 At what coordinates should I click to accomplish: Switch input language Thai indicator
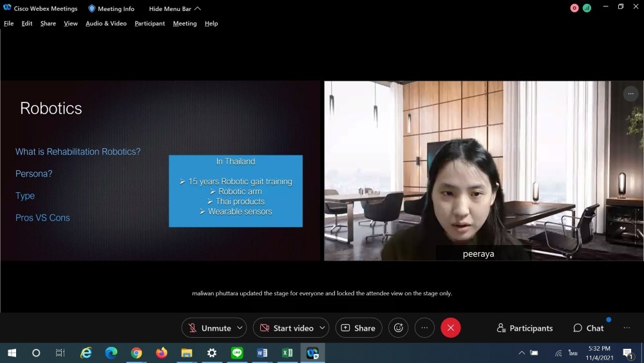click(573, 353)
